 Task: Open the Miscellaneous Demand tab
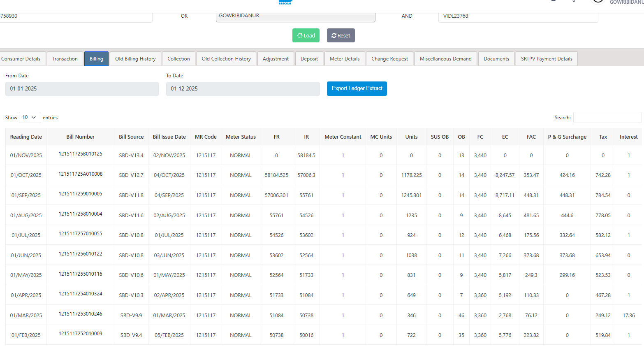445,59
